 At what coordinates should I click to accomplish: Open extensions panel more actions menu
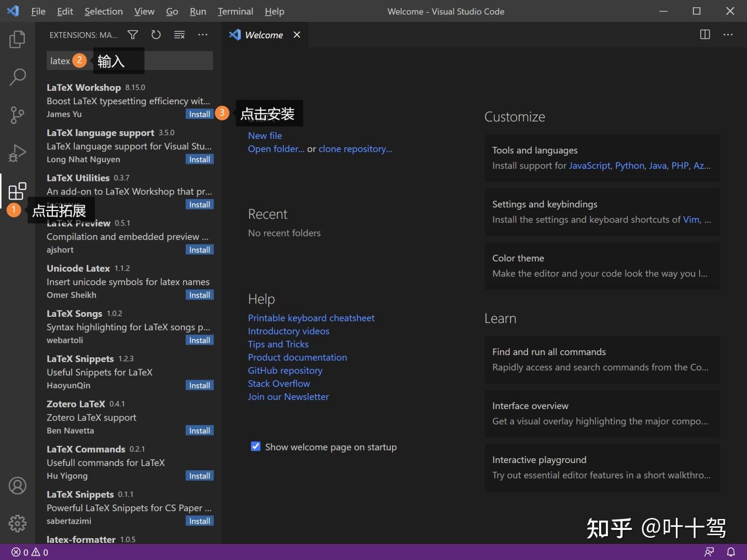coord(203,35)
